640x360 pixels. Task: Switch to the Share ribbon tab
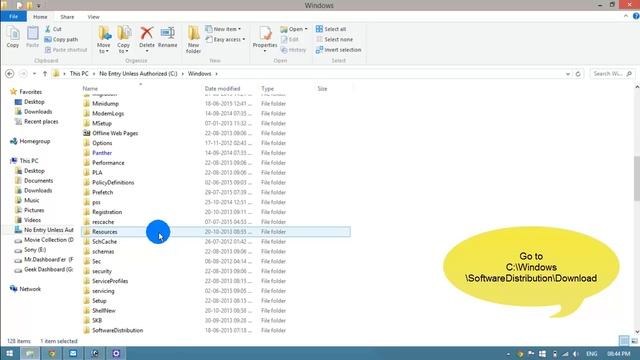point(67,17)
